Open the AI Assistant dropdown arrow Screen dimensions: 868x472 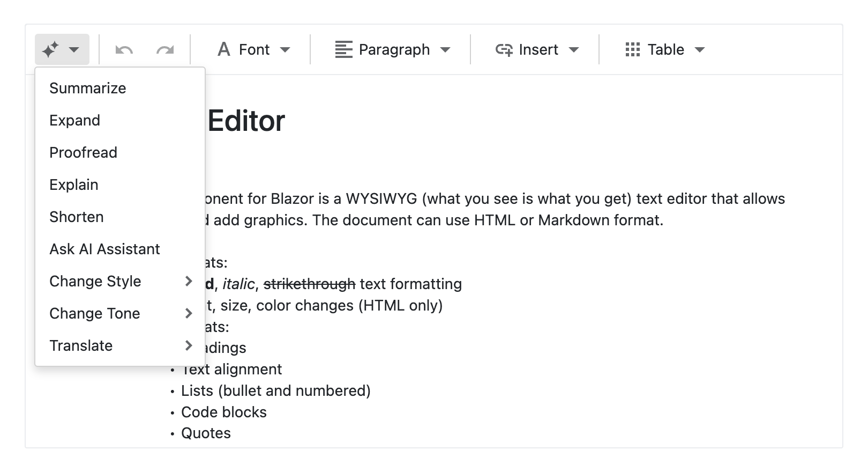[x=74, y=49]
